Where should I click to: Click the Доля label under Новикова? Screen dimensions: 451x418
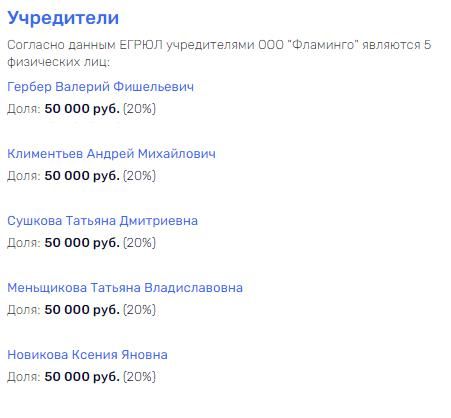[24, 377]
